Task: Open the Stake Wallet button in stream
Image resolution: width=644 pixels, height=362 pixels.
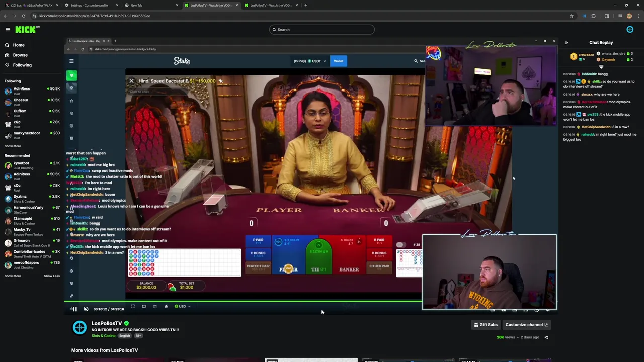Action: pyautogui.click(x=338, y=61)
